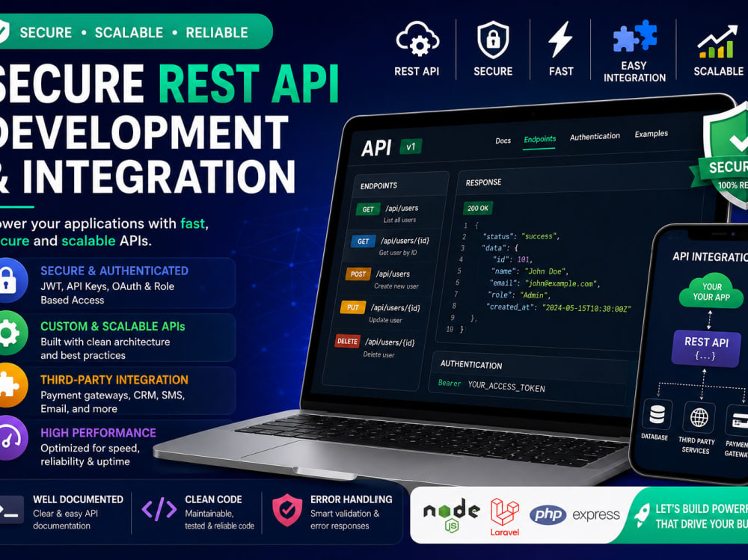This screenshot has width=748, height=560.
Task: Select GET /api/users List all users endpoint
Action: tap(395, 213)
